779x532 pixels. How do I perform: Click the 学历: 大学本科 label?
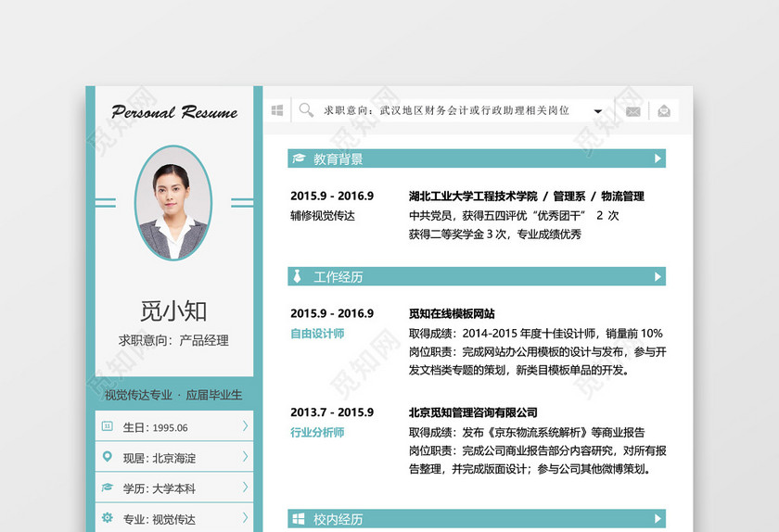(159, 488)
